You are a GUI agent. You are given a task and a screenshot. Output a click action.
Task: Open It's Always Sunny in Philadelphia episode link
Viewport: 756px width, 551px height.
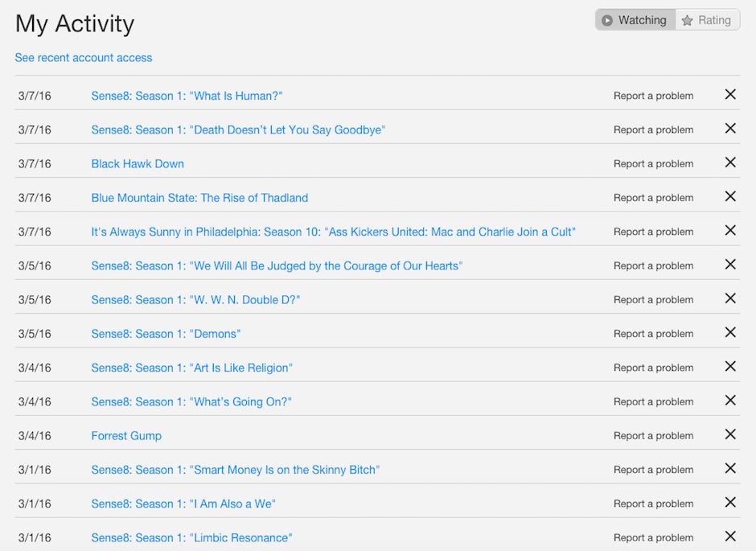pyautogui.click(x=334, y=232)
